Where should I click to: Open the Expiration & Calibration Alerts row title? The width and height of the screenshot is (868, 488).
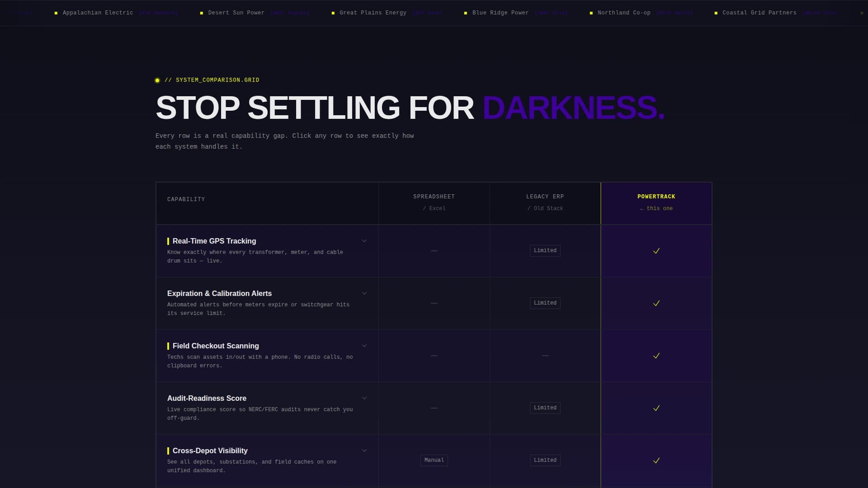pyautogui.click(x=219, y=294)
